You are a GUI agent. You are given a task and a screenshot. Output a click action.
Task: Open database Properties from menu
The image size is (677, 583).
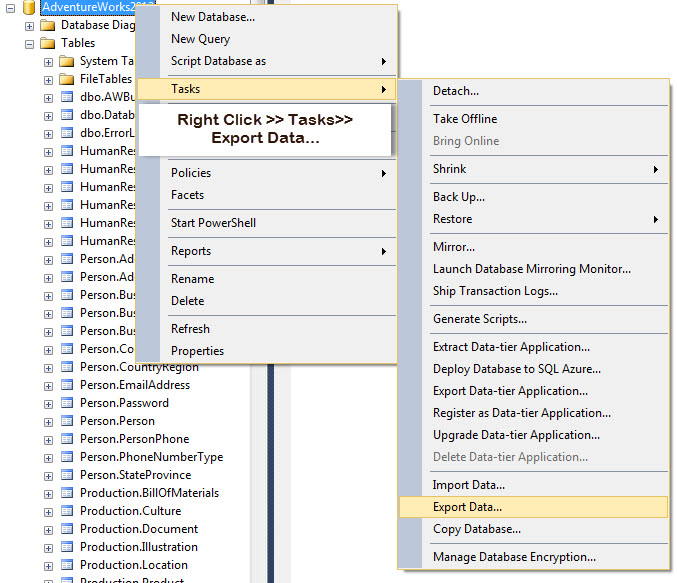tap(266, 351)
